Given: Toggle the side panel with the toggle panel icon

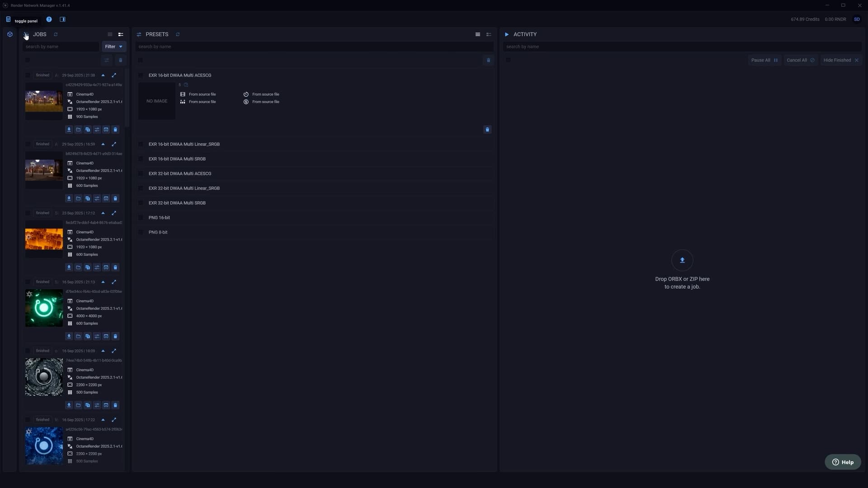Looking at the screenshot, I should [8, 19].
